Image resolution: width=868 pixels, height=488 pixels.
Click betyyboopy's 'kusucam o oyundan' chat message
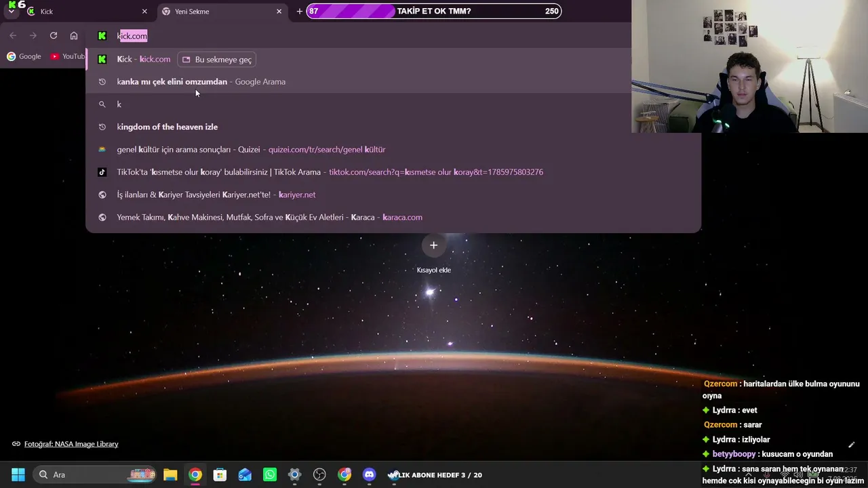[x=768, y=454]
